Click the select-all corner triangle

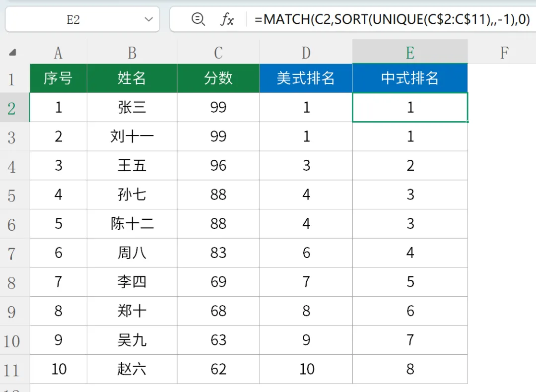pos(12,52)
